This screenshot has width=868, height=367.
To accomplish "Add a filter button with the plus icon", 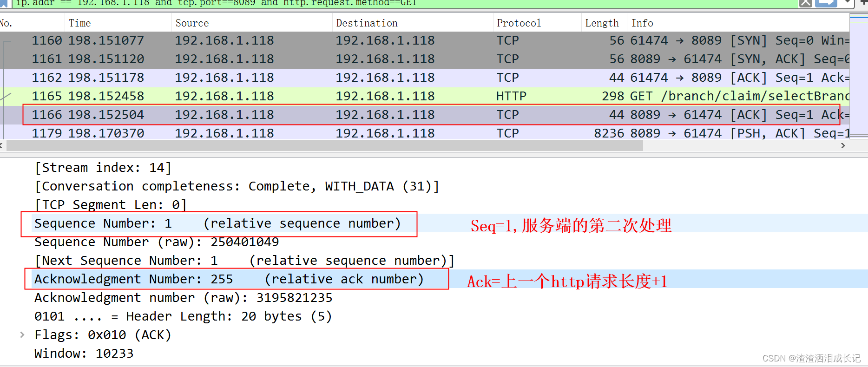I will (x=863, y=3).
